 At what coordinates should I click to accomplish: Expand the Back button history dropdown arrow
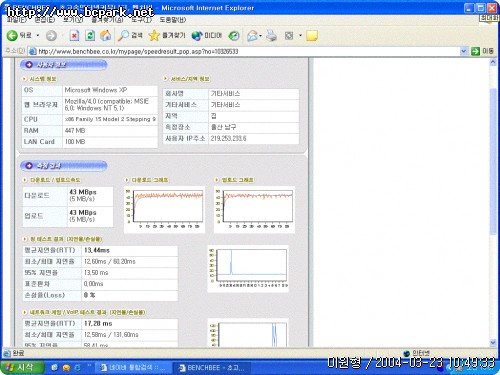38,35
